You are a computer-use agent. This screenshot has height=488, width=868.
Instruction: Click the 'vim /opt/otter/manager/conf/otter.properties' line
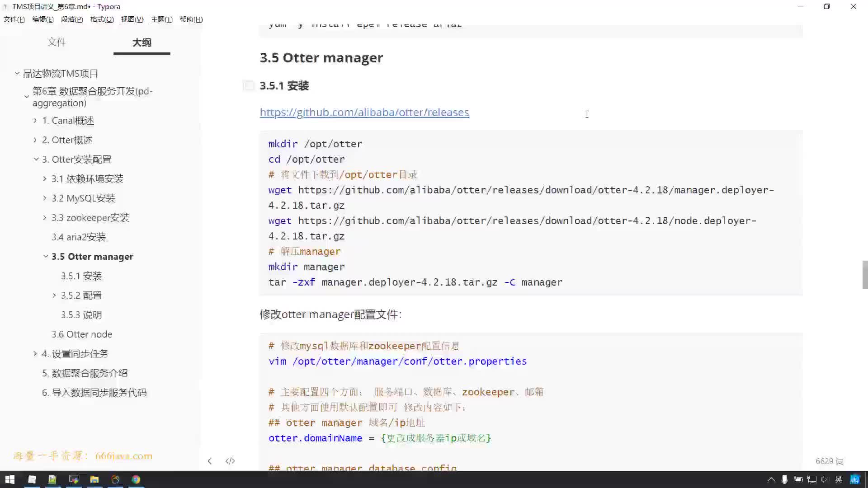click(397, 361)
